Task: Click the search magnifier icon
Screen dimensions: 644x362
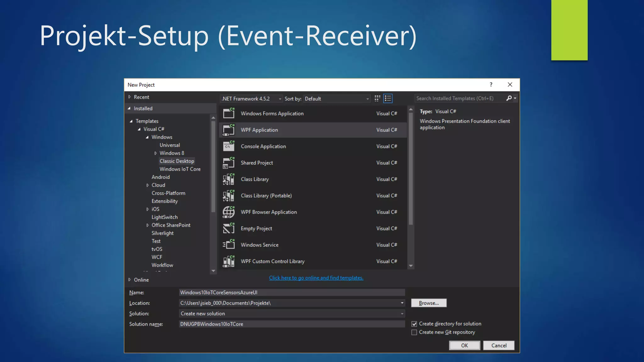Action: click(x=509, y=98)
